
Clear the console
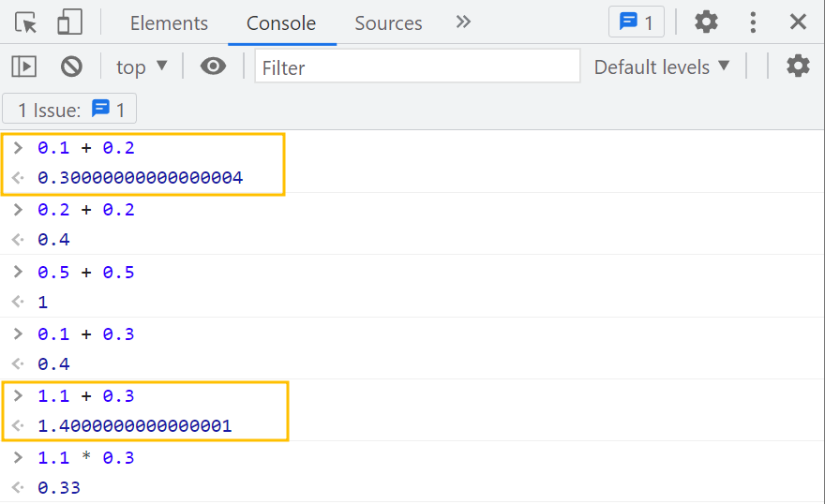tap(71, 67)
